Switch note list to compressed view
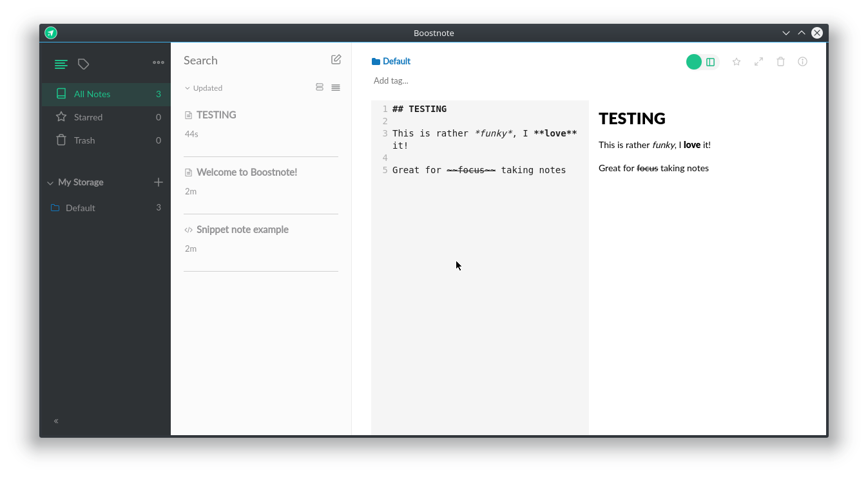The image size is (868, 477). 336,88
